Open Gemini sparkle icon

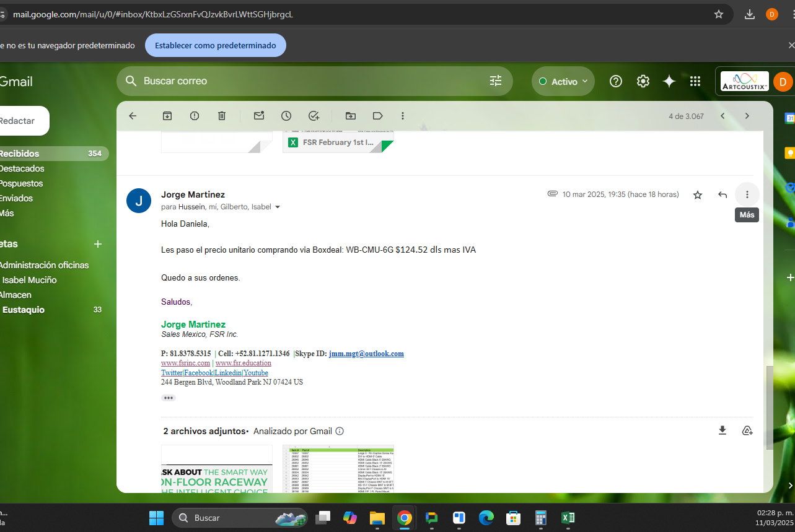(x=669, y=81)
